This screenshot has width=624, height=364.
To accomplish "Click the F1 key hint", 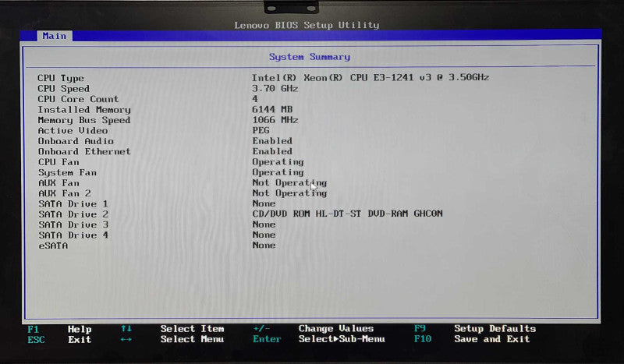I will tap(33, 330).
